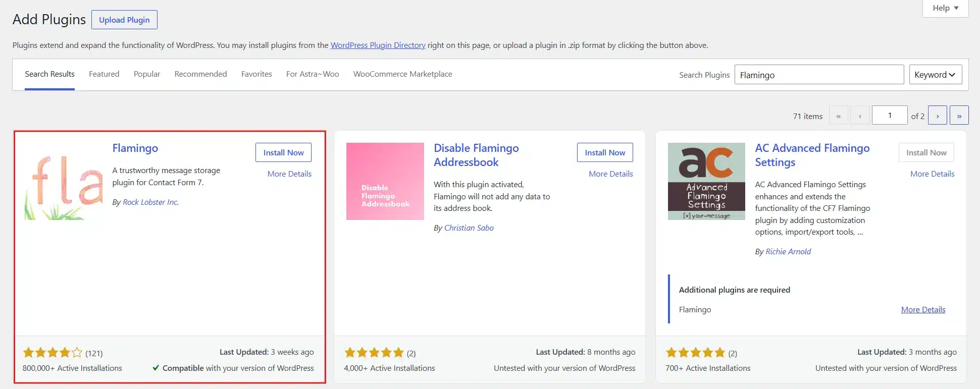
Task: Switch to the Featured tab
Action: [104, 74]
